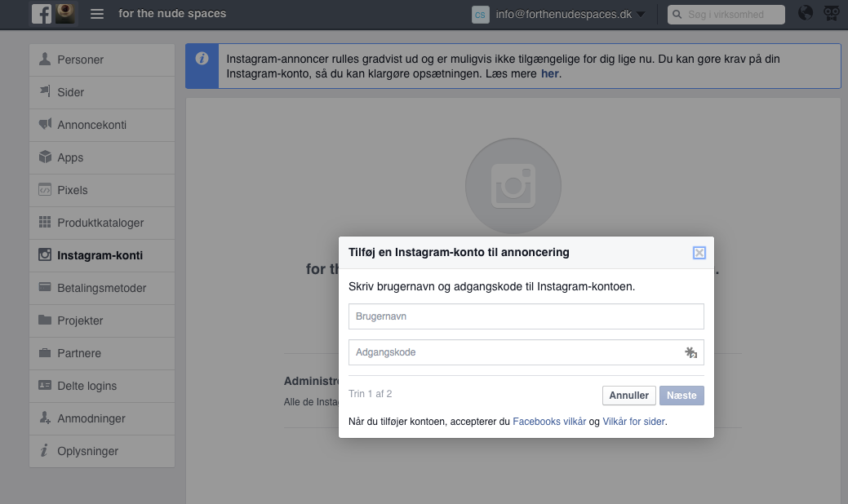Select Instagram-konti in the sidebar
Viewport: 848px width, 504px height.
point(102,255)
